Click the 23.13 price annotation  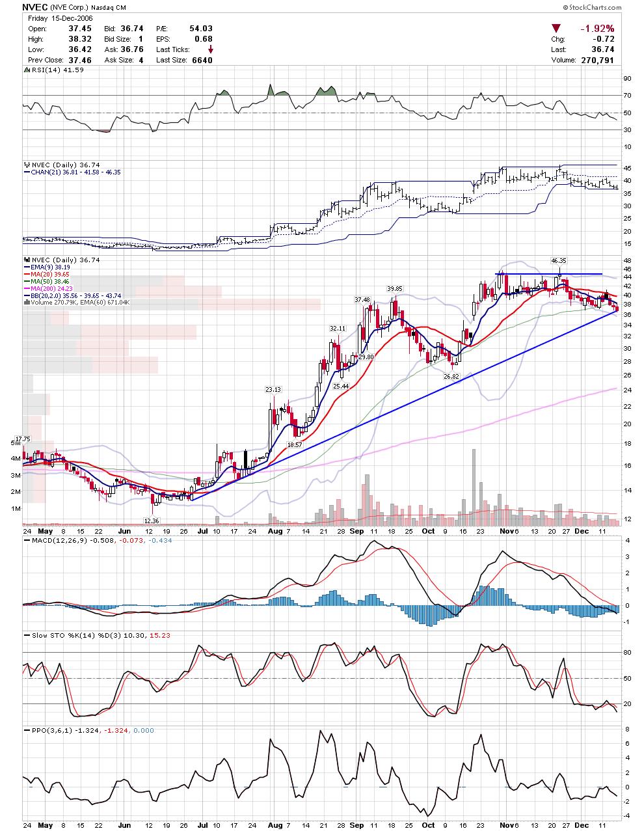pyautogui.click(x=273, y=389)
